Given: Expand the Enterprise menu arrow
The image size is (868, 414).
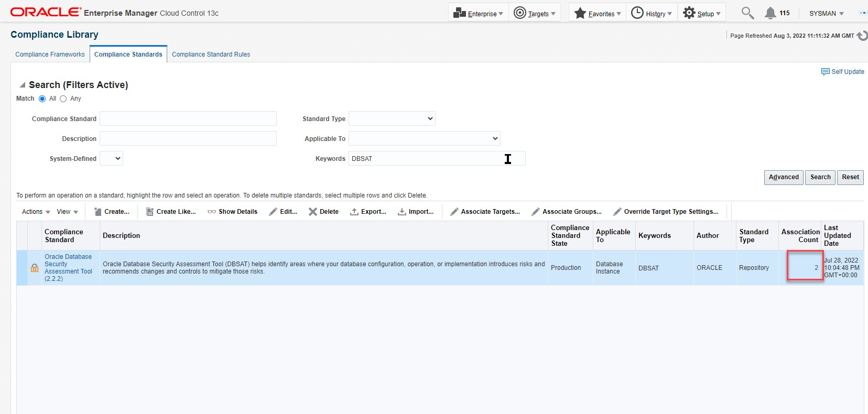Looking at the screenshot, I should [x=501, y=14].
